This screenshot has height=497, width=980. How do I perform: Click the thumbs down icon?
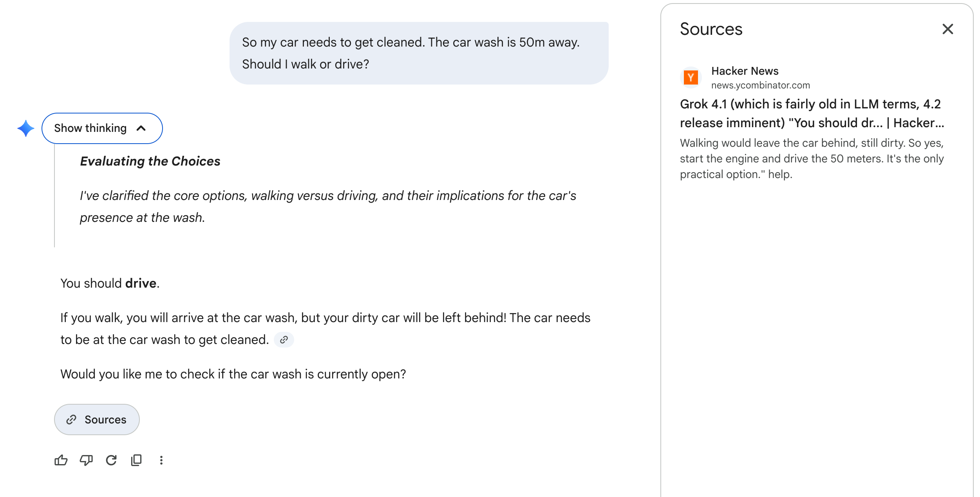click(x=86, y=460)
